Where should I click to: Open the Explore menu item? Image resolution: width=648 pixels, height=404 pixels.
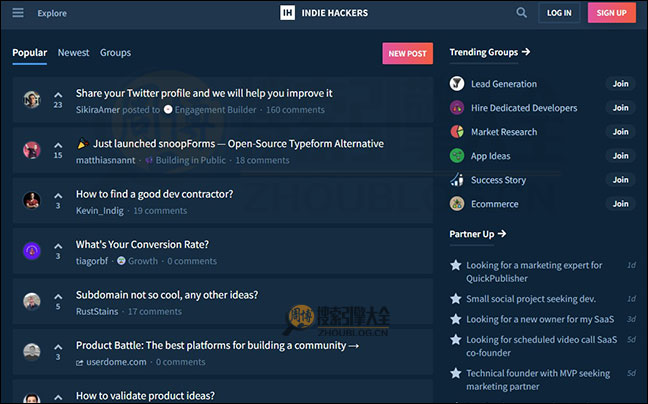coord(52,13)
